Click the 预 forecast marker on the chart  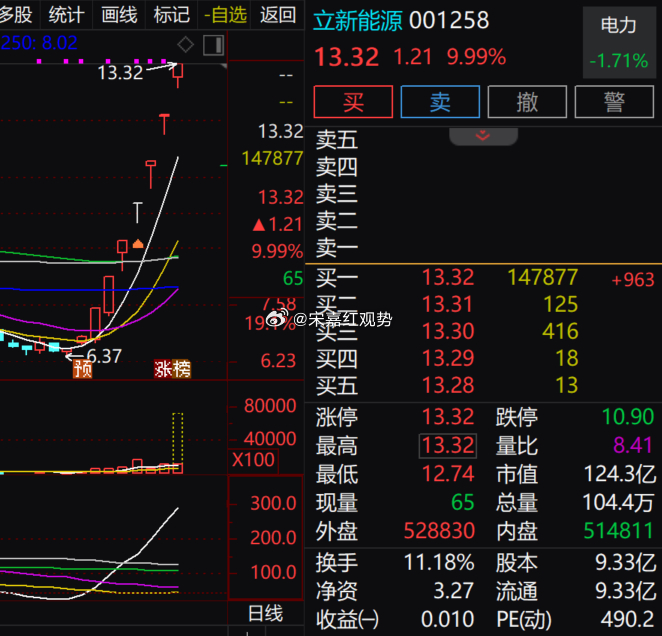[x=83, y=369]
